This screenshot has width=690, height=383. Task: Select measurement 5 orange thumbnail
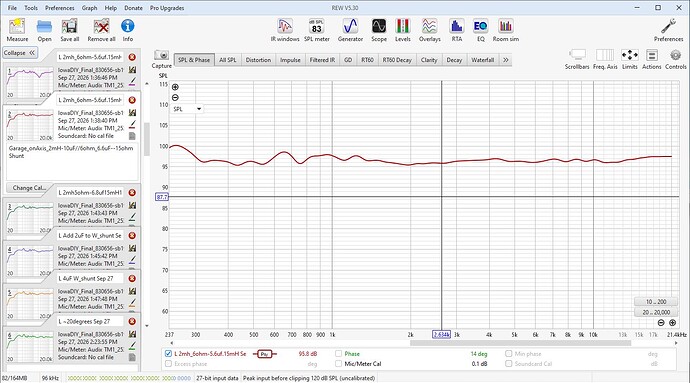(x=29, y=304)
